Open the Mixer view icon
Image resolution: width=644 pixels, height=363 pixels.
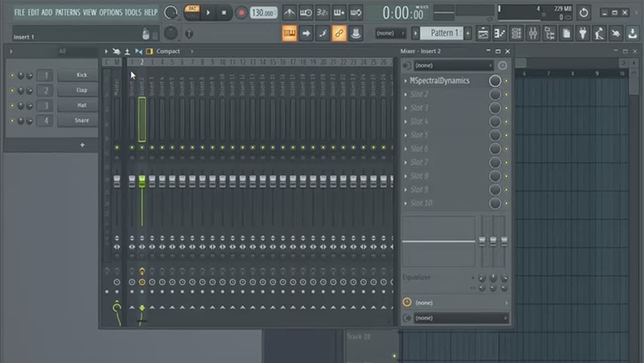(x=533, y=34)
